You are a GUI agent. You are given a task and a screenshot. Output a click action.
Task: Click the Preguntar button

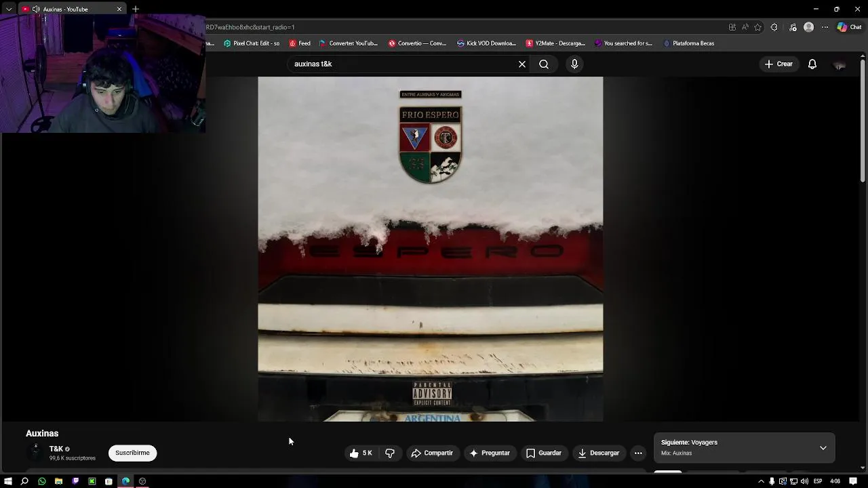pyautogui.click(x=489, y=453)
